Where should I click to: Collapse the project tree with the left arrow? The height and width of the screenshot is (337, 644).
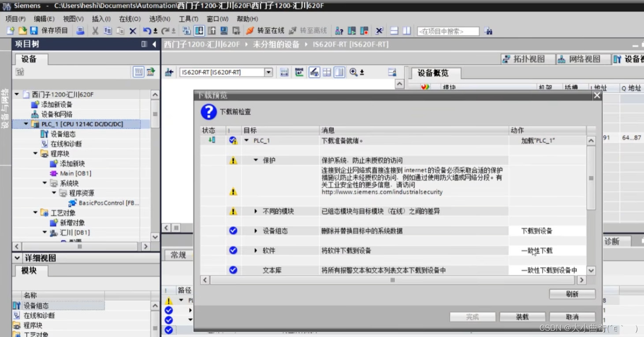click(154, 44)
